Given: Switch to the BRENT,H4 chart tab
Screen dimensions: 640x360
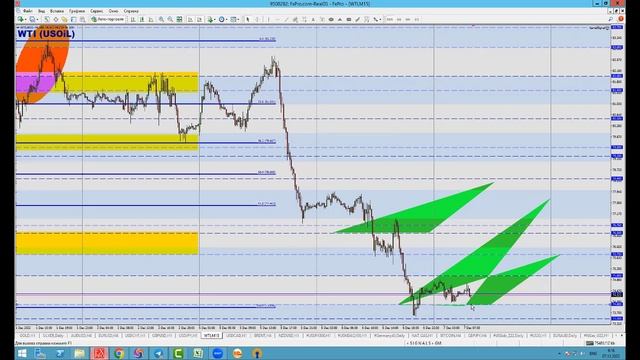Looking at the screenshot, I should point(263,336).
